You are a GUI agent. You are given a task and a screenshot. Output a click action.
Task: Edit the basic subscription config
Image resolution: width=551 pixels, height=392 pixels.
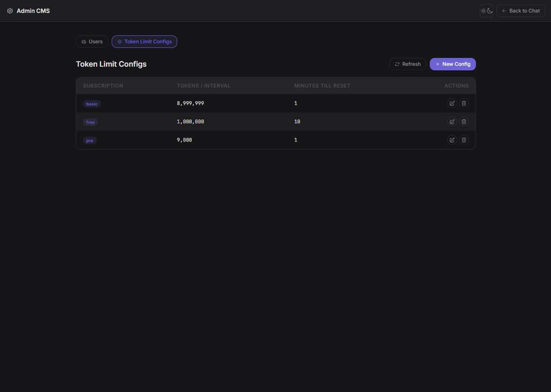pyautogui.click(x=452, y=103)
